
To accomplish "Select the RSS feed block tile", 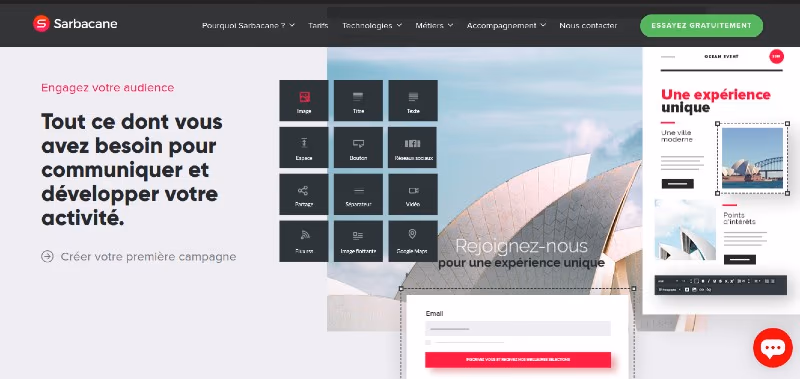I will click(304, 241).
